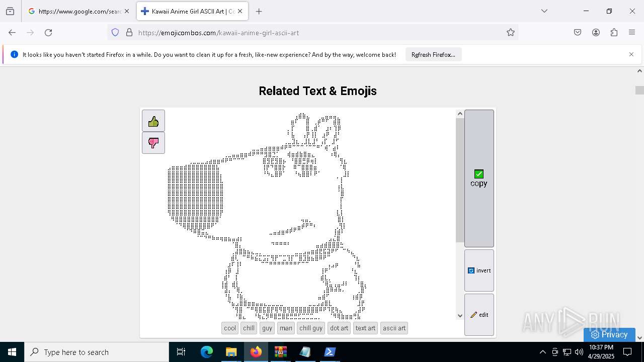
Task: Copy the ASCII art with copy button
Action: [x=479, y=178]
